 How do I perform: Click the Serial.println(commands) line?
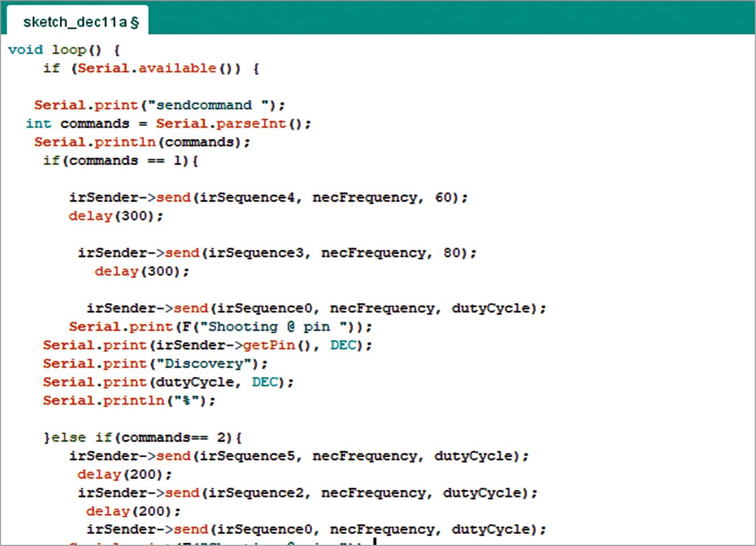click(142, 142)
